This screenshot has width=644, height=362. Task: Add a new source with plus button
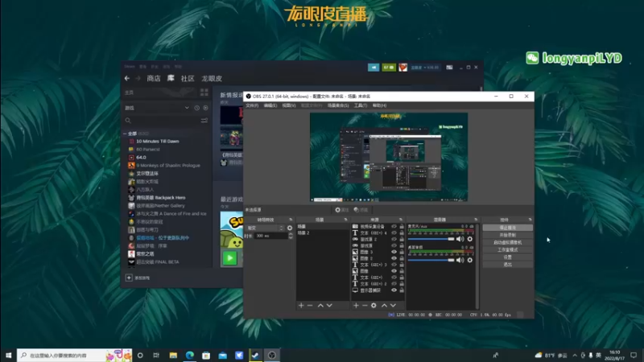pyautogui.click(x=356, y=306)
